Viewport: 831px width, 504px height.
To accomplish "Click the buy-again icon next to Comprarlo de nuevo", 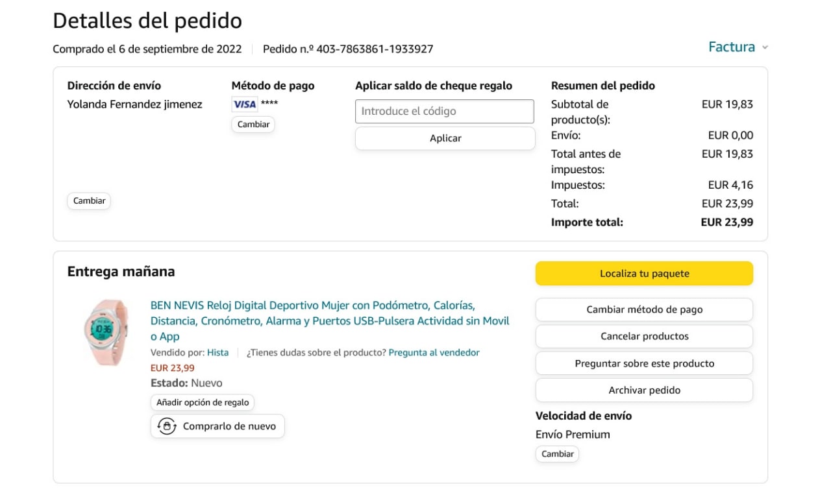I will pos(167,426).
